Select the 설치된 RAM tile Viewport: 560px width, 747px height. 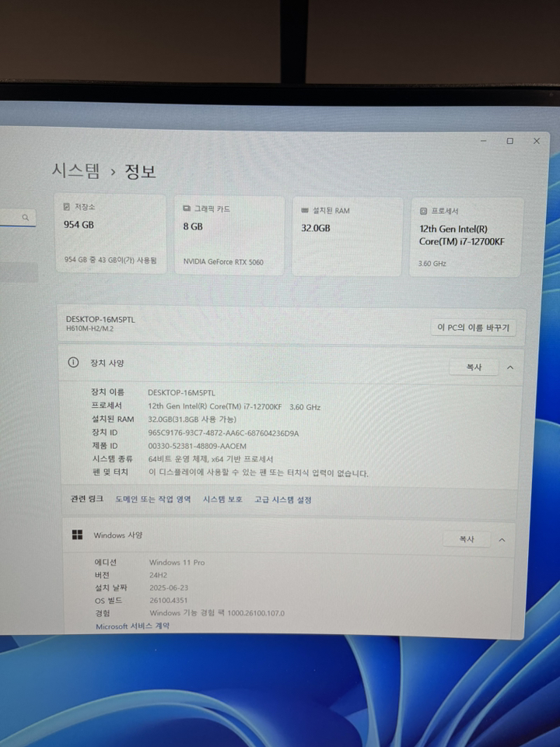(347, 236)
